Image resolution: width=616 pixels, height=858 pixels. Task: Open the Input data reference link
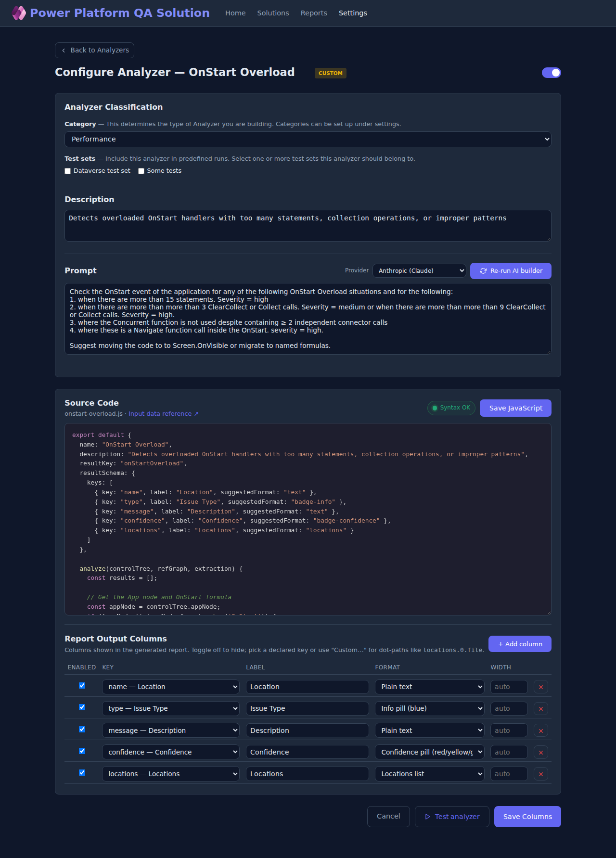pyautogui.click(x=164, y=414)
